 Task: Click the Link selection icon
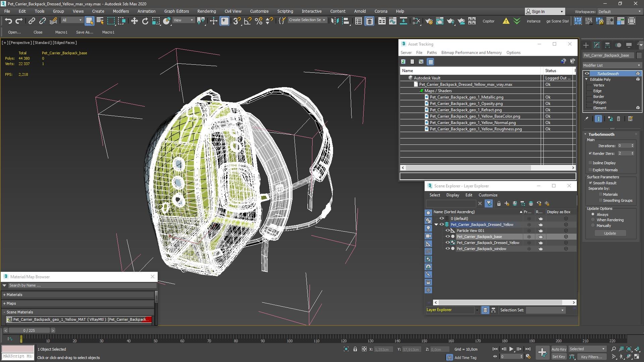click(x=32, y=21)
